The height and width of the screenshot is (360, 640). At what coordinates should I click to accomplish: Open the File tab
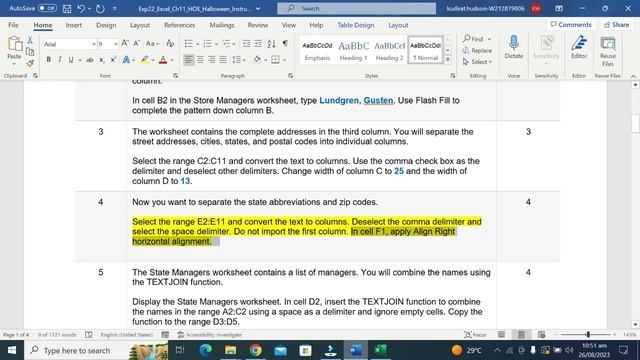13,25
